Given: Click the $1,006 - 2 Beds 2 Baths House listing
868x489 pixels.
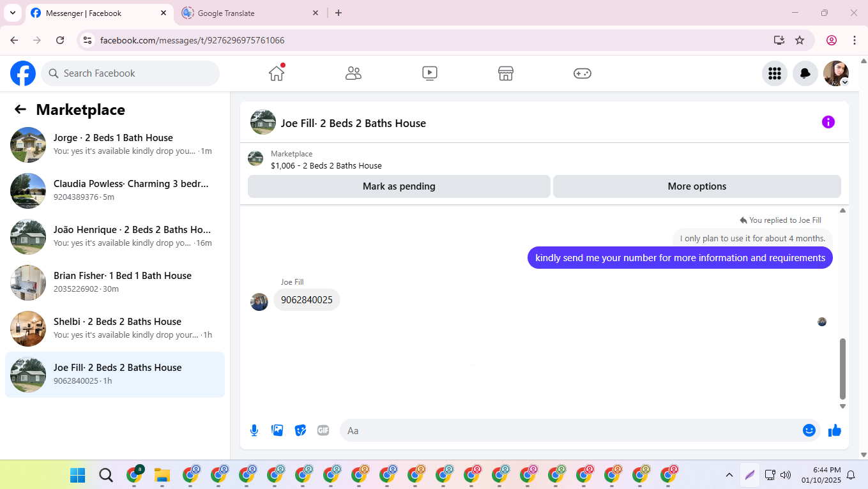Looking at the screenshot, I should 326,165.
